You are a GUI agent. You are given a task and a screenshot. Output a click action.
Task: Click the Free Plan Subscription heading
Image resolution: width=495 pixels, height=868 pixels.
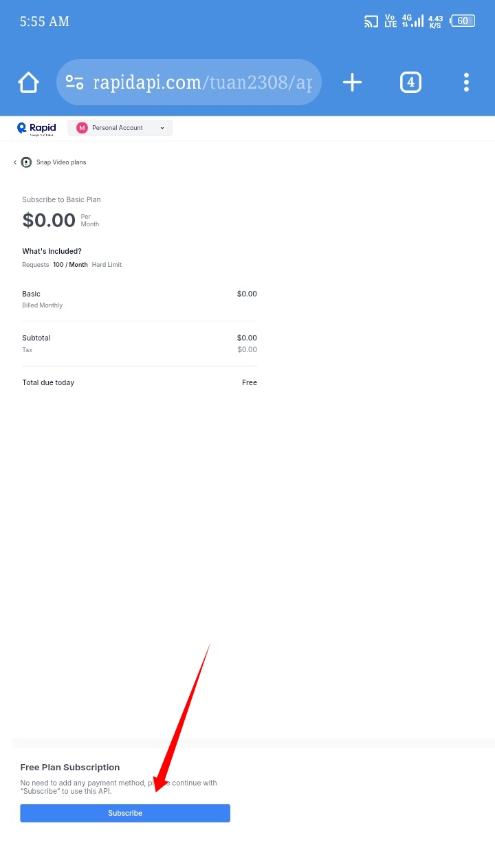pyautogui.click(x=70, y=767)
